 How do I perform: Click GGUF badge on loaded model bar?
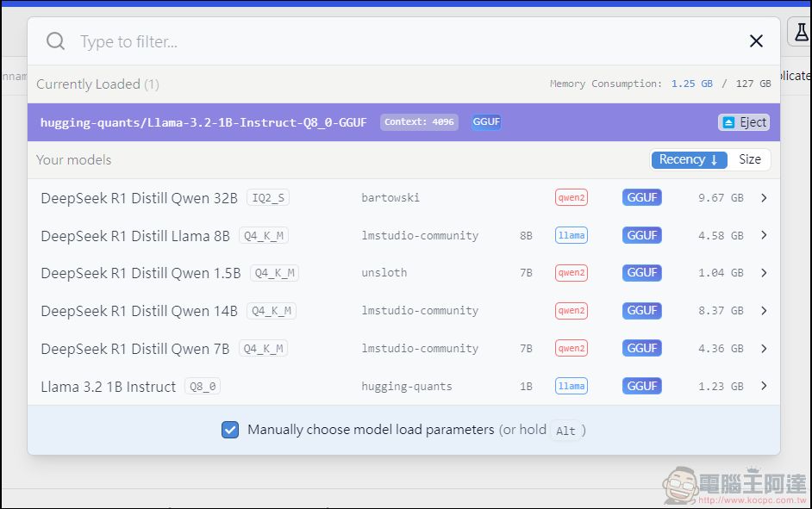point(486,122)
